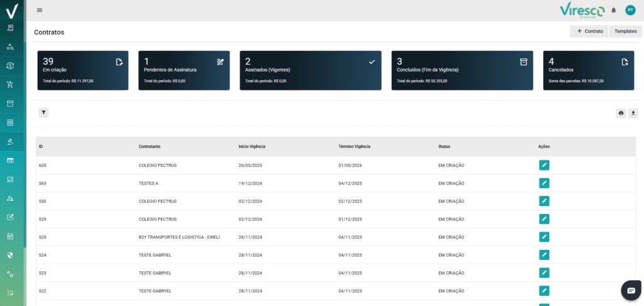Open the chat support widget
This screenshot has width=644, height=306.
coord(631,290)
